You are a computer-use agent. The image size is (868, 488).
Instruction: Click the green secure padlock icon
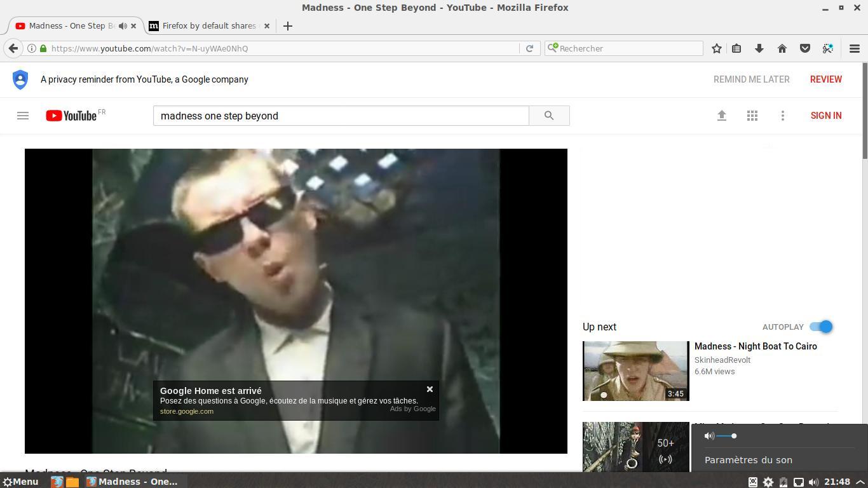43,48
